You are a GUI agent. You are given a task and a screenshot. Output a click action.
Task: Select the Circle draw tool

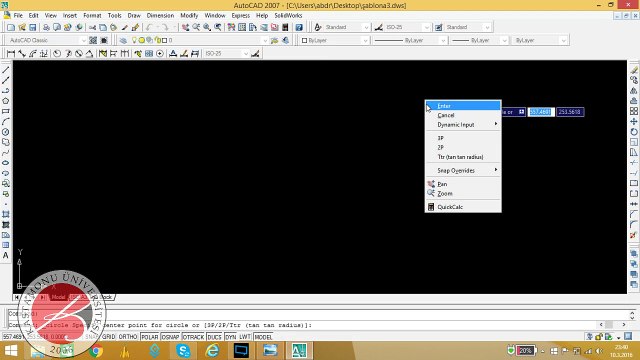point(6,132)
